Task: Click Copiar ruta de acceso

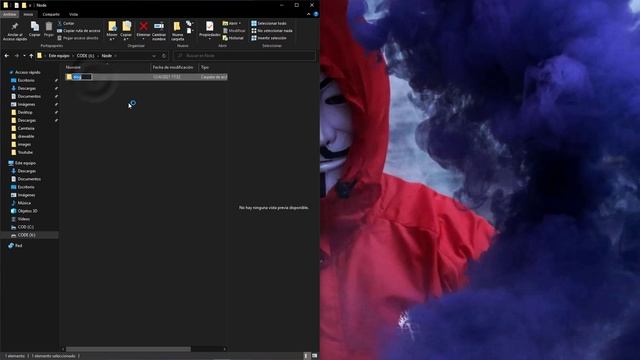Action: (79, 31)
